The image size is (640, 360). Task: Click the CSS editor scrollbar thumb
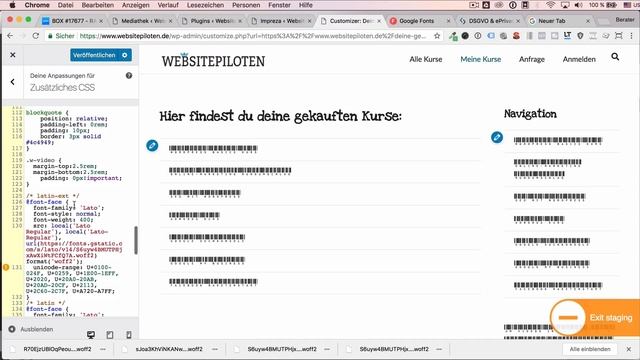point(136,240)
